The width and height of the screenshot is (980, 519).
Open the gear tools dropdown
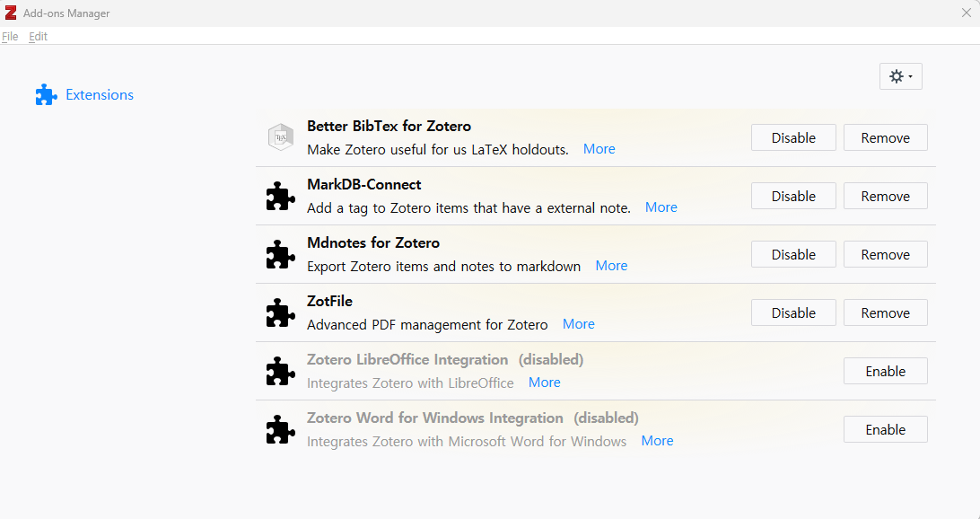click(x=901, y=76)
